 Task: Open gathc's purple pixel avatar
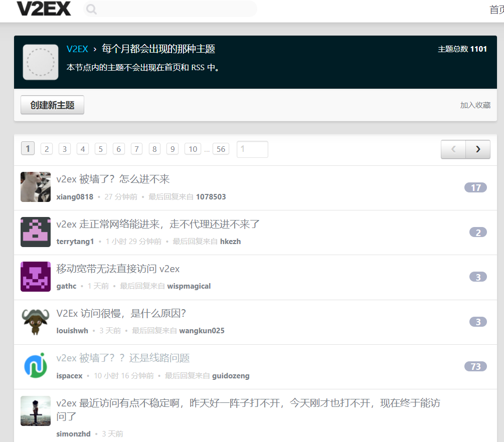36,277
